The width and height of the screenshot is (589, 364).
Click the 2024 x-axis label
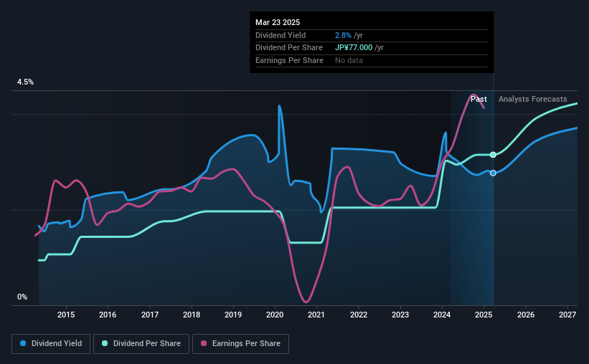pos(442,315)
